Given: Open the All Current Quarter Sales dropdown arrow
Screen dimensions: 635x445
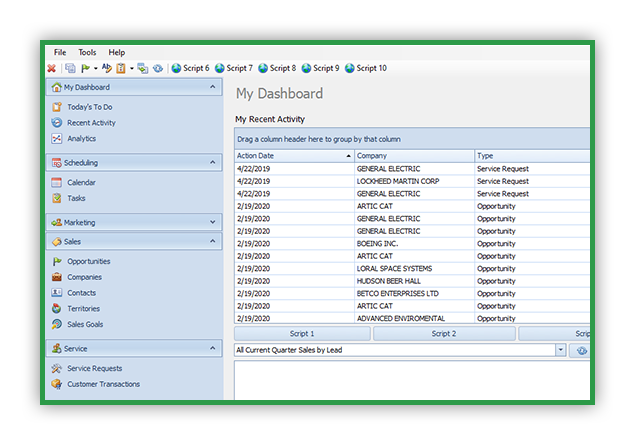Looking at the screenshot, I should pos(560,350).
